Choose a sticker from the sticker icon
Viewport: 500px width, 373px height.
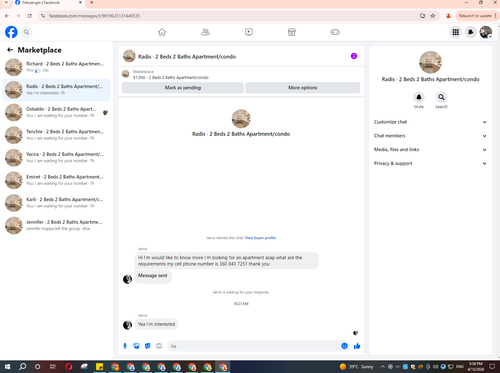point(148,346)
